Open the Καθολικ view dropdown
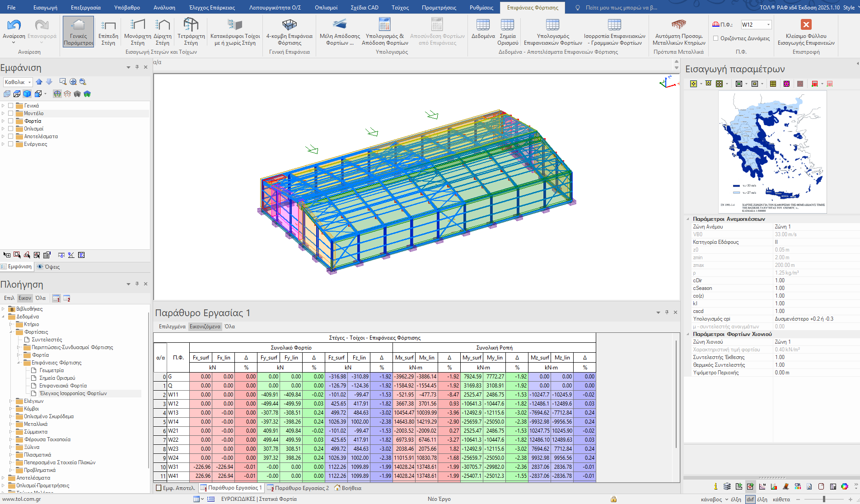The height and width of the screenshot is (504, 860). pyautogui.click(x=30, y=82)
